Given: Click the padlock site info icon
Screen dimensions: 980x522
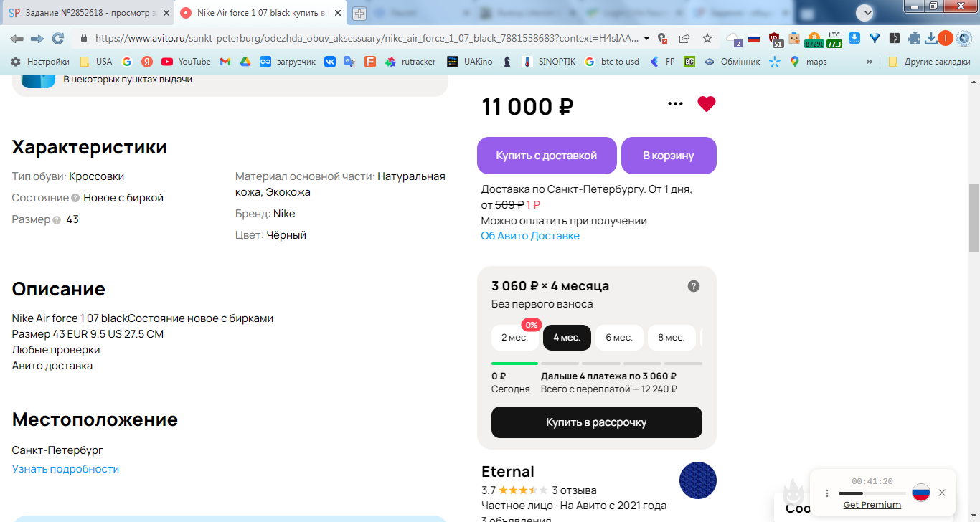Looking at the screenshot, I should 84,39.
